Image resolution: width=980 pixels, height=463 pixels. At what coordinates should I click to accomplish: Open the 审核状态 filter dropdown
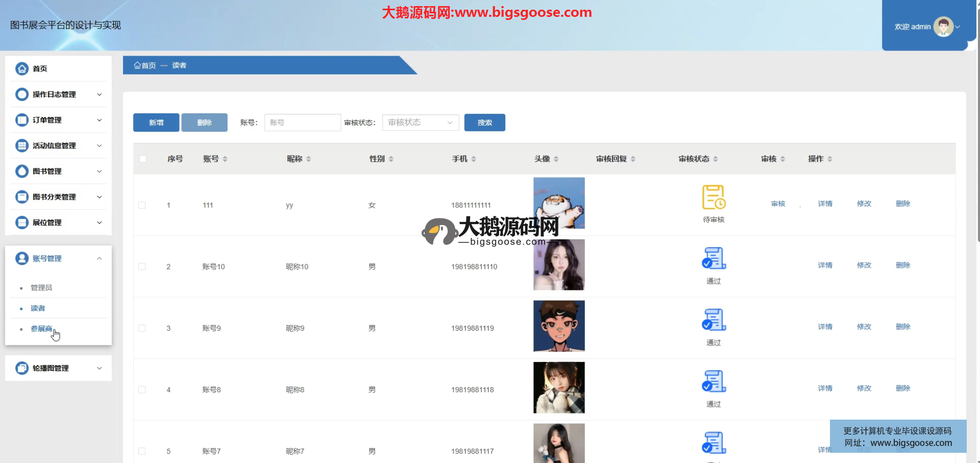(x=420, y=123)
